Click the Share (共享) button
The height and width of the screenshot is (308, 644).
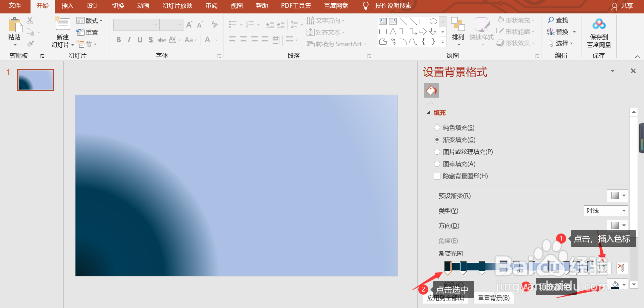tap(623, 6)
